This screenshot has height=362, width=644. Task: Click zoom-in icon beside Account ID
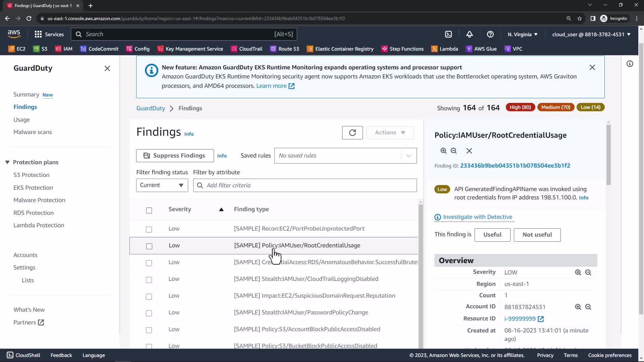click(578, 307)
